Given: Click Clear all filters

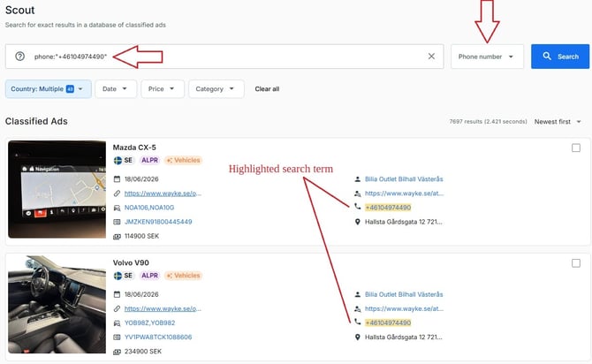Looking at the screenshot, I should [267, 88].
